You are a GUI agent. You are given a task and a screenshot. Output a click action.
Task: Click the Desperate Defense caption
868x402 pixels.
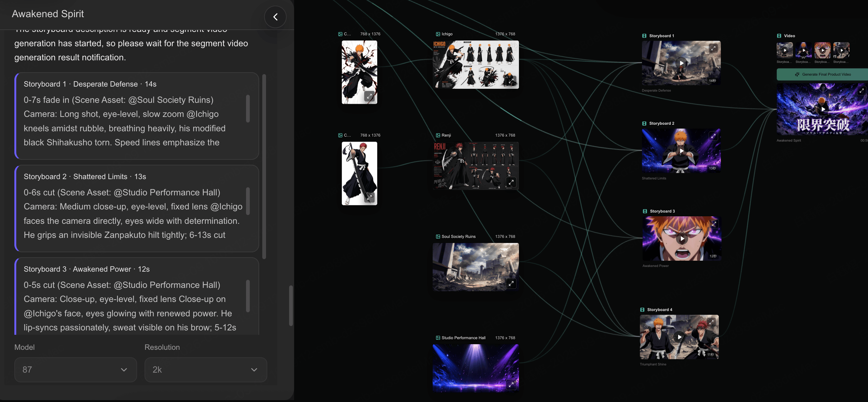(x=656, y=90)
